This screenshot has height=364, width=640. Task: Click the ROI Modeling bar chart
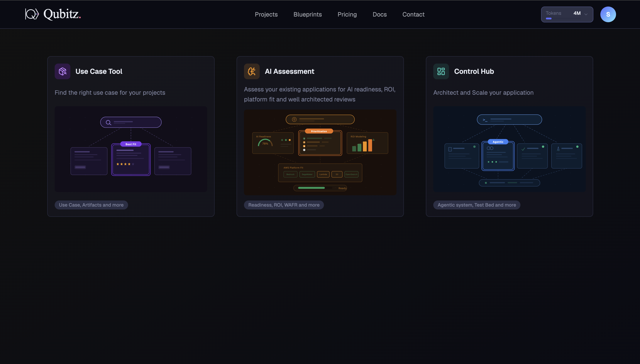(x=363, y=145)
